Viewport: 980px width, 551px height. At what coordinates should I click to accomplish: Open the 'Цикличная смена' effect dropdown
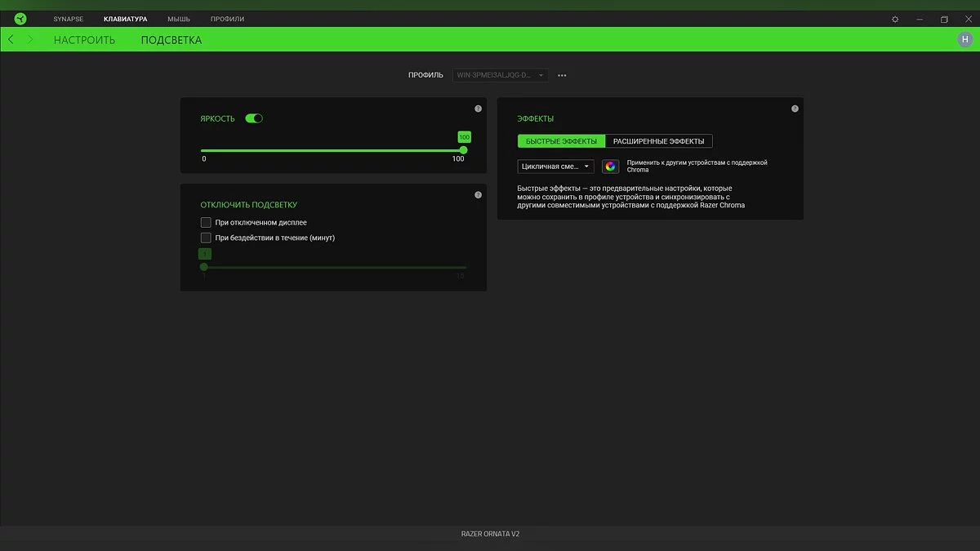555,167
